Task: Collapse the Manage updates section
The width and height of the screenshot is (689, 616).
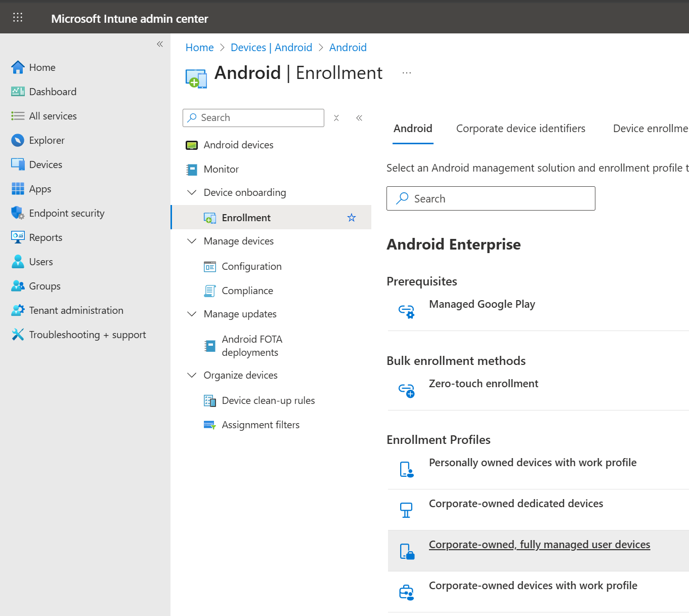Action: coord(192,314)
